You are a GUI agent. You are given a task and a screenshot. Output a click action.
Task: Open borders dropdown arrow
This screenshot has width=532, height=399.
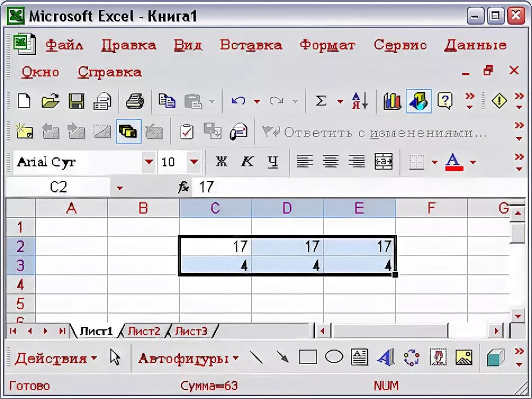pos(435,162)
